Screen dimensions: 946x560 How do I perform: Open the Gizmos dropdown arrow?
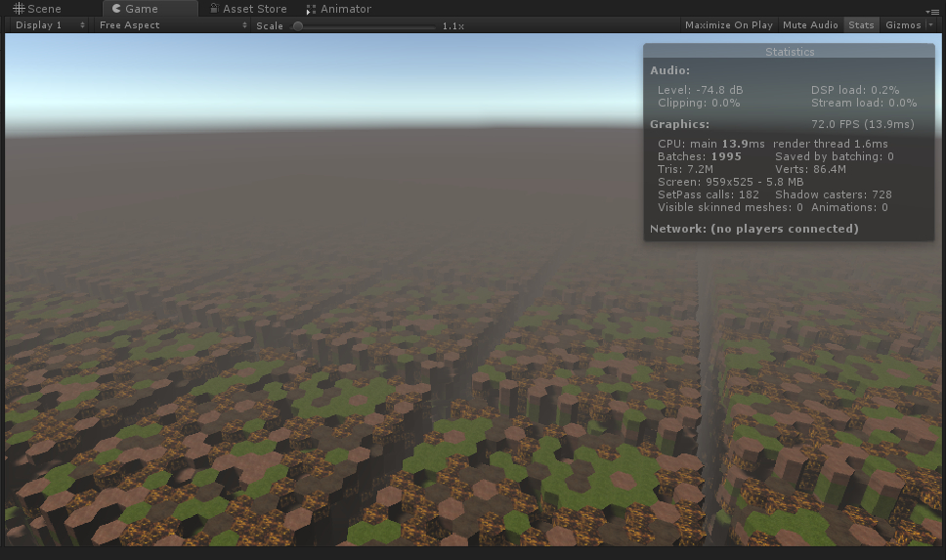pos(931,24)
